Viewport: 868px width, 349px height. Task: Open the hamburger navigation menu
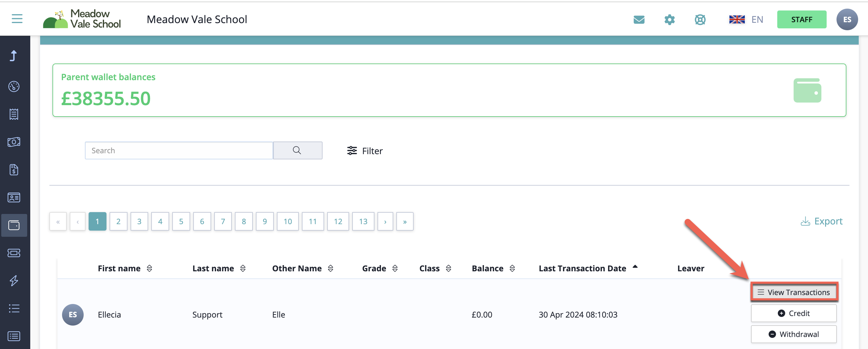(17, 19)
